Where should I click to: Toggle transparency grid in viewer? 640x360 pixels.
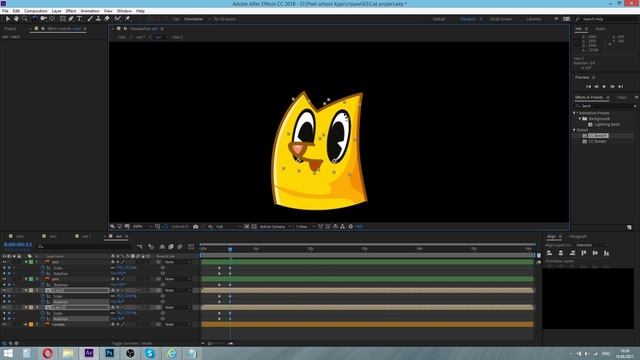click(254, 227)
